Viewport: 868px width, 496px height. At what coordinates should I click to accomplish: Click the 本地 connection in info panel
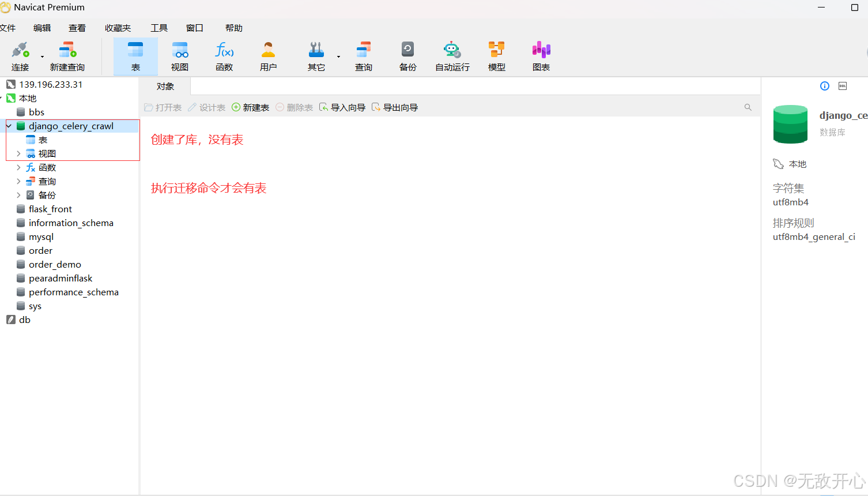point(798,164)
